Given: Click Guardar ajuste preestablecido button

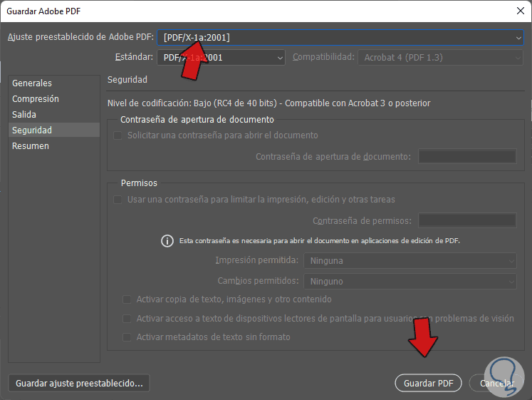Looking at the screenshot, I should 79,383.
